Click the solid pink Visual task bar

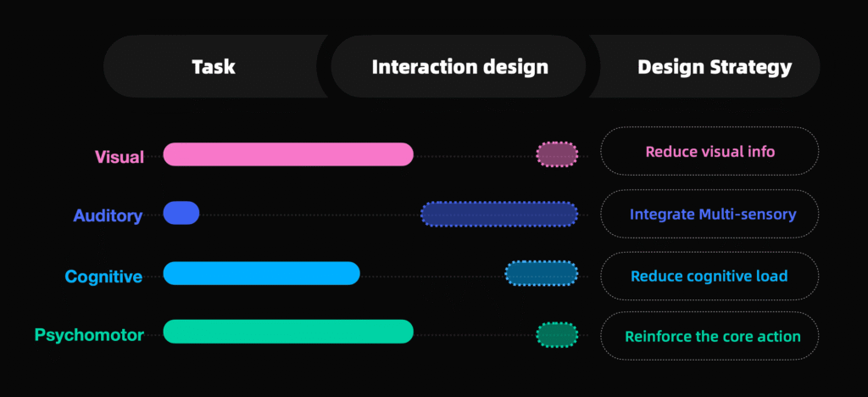click(x=288, y=154)
